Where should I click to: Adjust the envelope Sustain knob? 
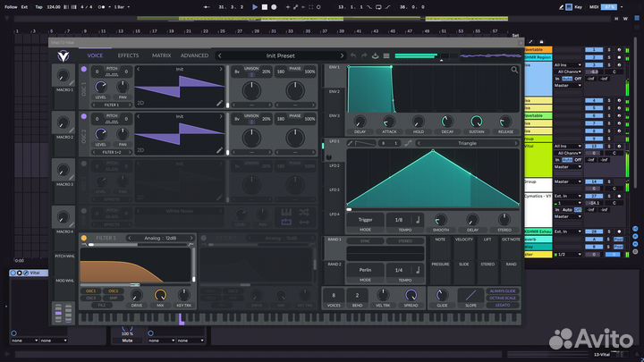(x=476, y=122)
